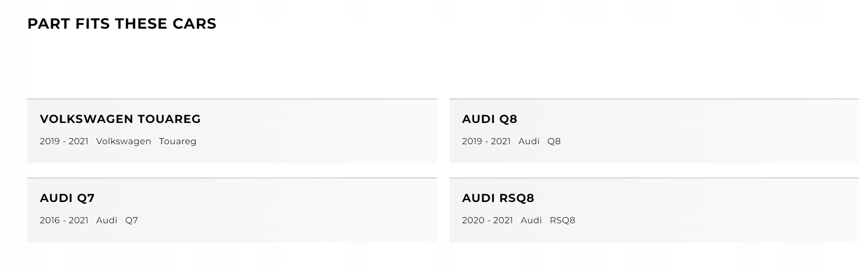Image resolution: width=868 pixels, height=269 pixels.
Task: Click the small "Q7" model label beside Audi
Action: (x=132, y=220)
